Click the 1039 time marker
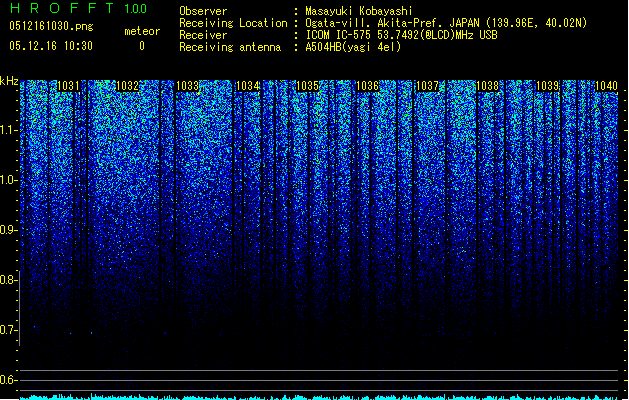This screenshot has height=400, width=629. pyautogui.click(x=548, y=86)
